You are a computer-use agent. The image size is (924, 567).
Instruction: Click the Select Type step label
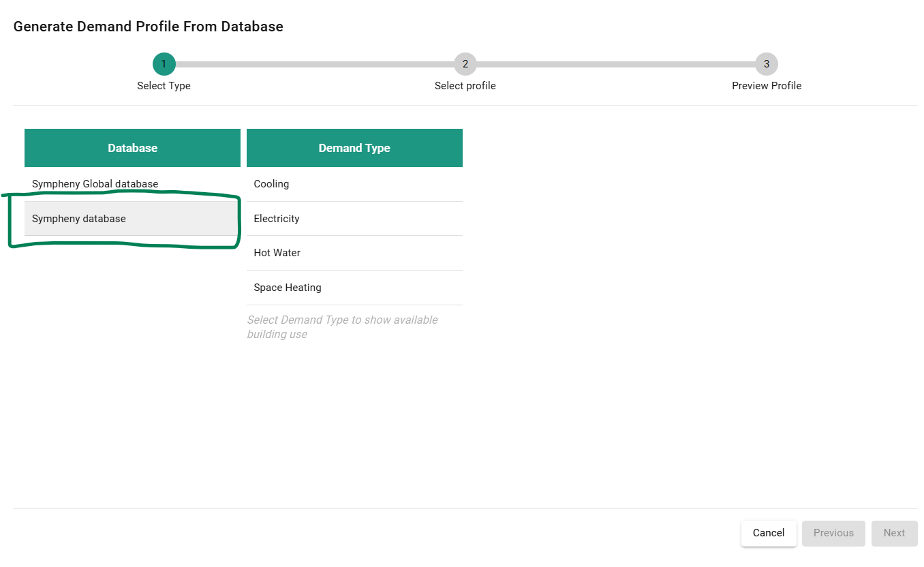tap(164, 86)
